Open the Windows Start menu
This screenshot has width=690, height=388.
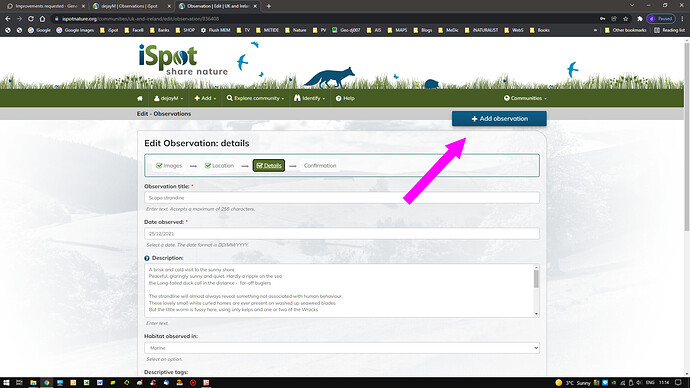pyautogui.click(x=6, y=383)
